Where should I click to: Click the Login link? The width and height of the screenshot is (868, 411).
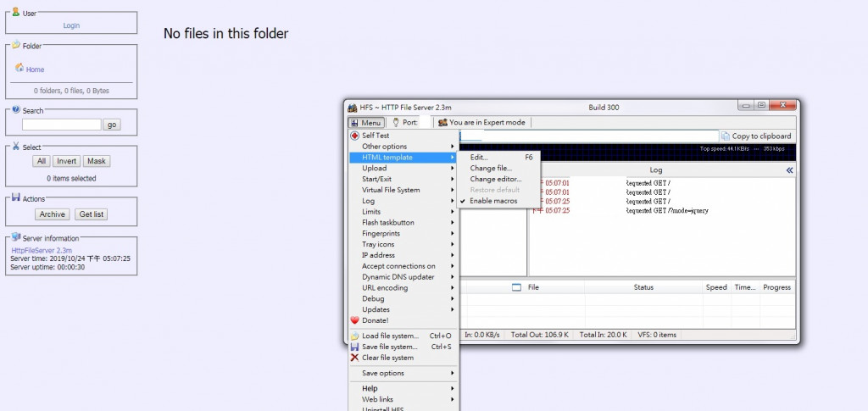71,25
